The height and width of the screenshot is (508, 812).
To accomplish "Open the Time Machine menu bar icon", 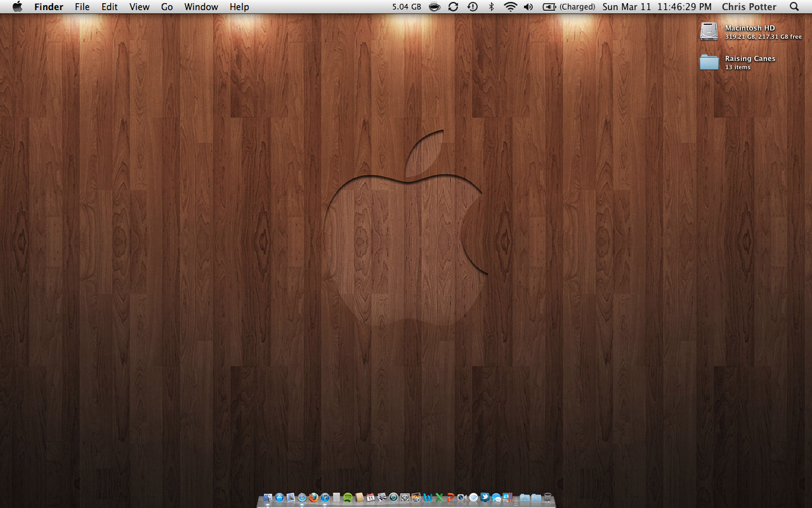I will pos(473,7).
